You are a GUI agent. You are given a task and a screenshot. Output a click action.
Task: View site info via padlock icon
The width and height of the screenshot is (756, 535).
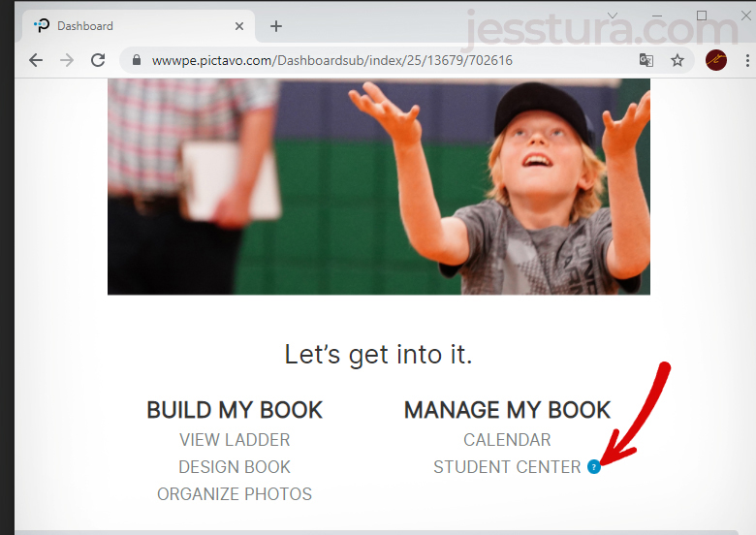137,60
